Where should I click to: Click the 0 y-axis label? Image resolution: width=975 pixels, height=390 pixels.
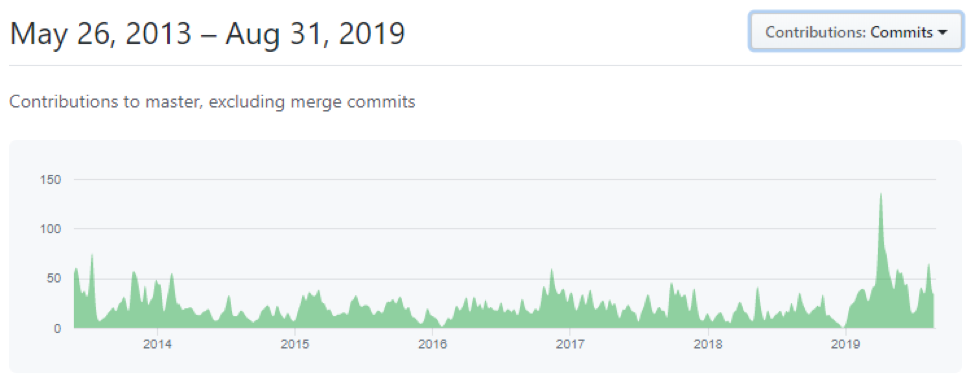[x=58, y=328]
